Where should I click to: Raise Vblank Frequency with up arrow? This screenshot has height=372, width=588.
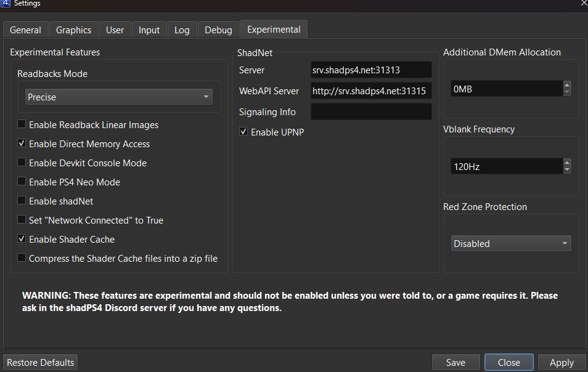567,162
